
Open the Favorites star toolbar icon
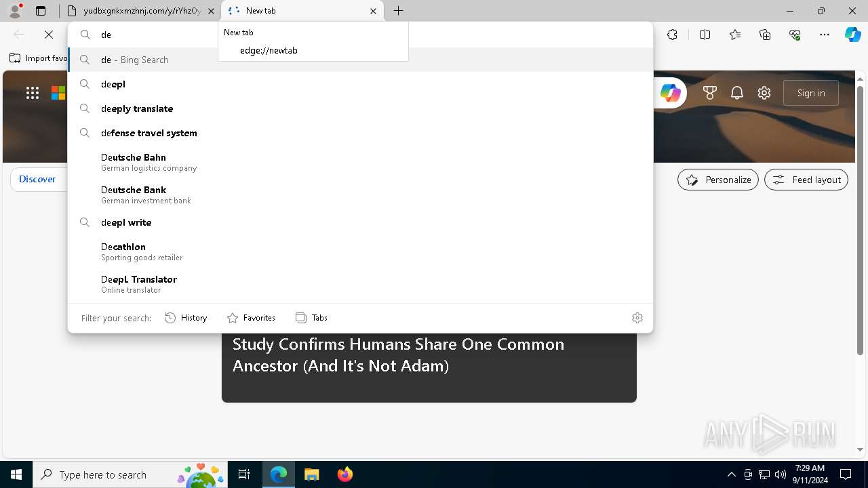(x=735, y=35)
